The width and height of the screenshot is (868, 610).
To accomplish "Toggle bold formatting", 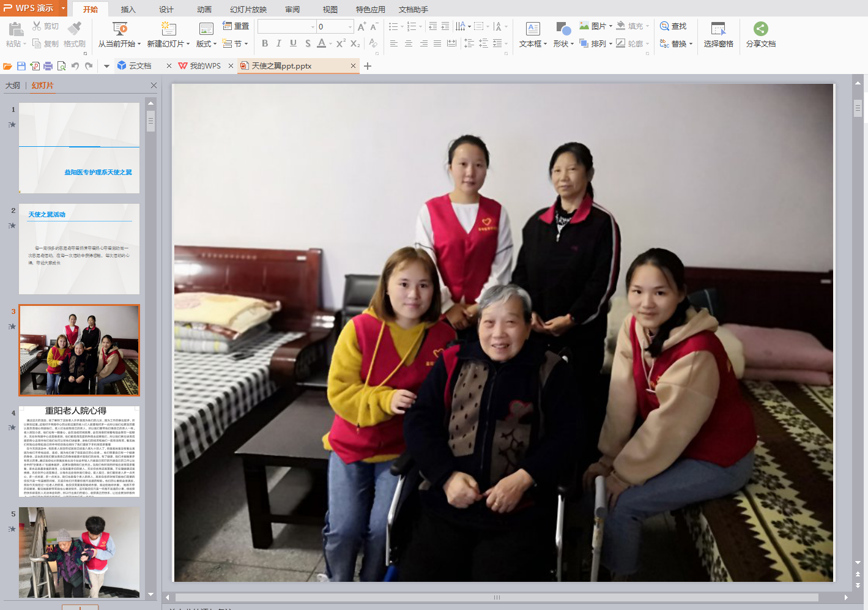I will (x=265, y=43).
